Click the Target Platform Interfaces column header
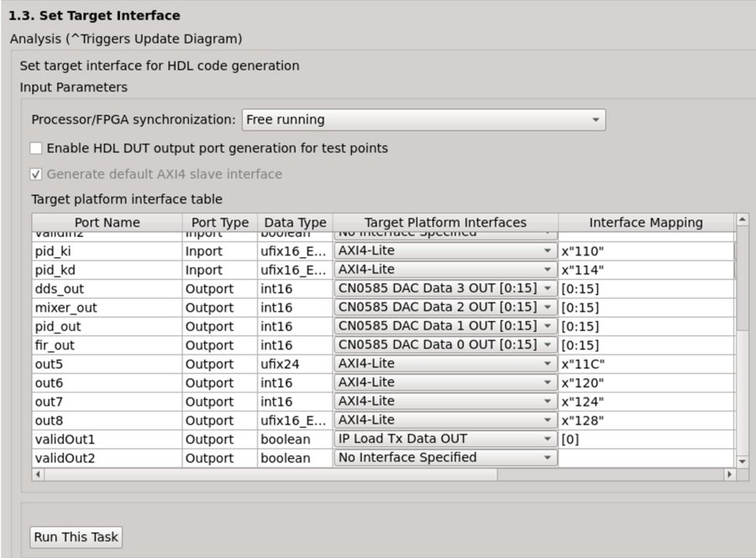756x558 pixels. pos(445,223)
